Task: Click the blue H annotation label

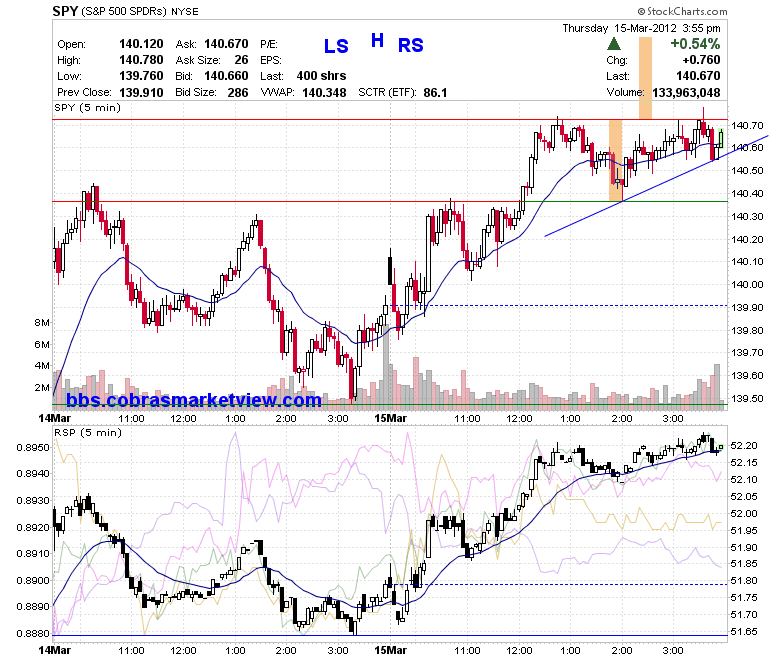Action: coord(378,40)
